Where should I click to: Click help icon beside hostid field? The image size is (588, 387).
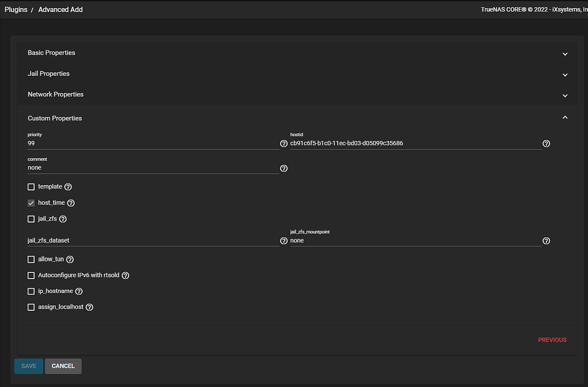click(546, 143)
